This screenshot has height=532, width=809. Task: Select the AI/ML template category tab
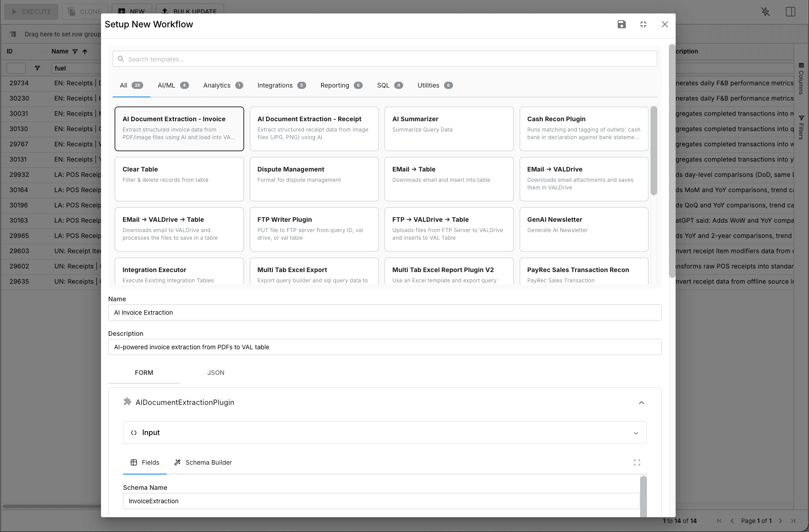pyautogui.click(x=173, y=85)
